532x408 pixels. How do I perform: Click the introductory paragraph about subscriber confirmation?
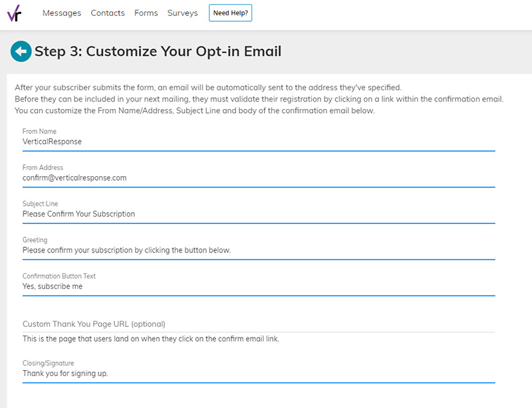[x=259, y=99]
